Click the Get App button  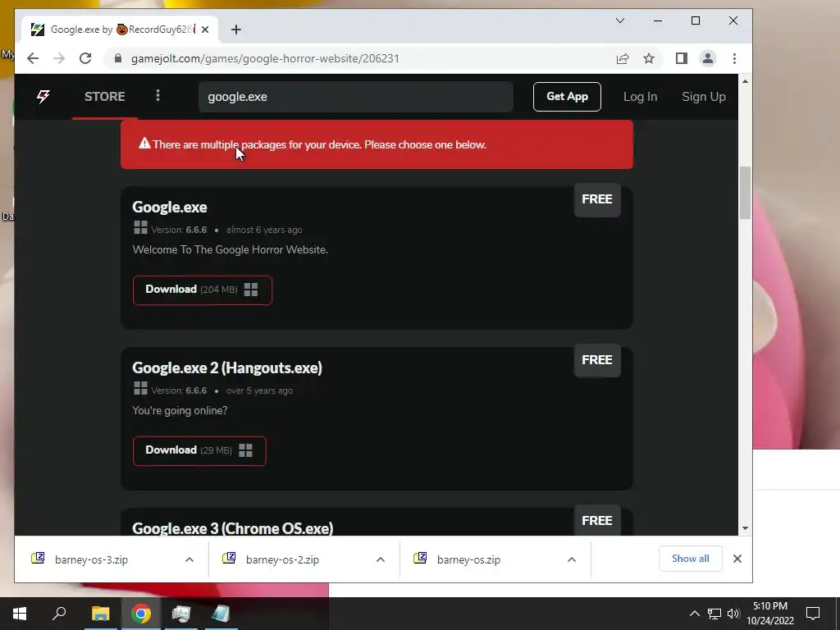567,97
